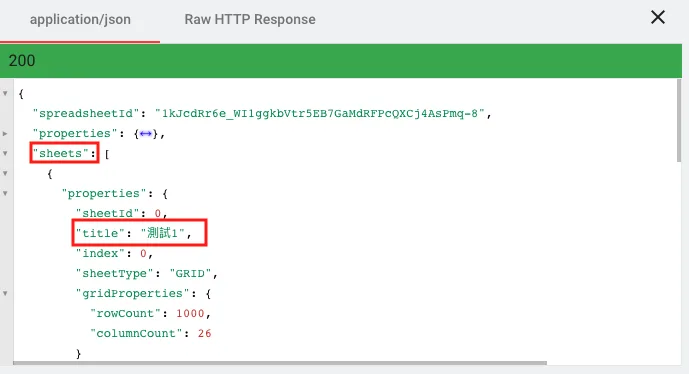This screenshot has width=689, height=374.
Task: Click the "index" key
Action: point(100,253)
